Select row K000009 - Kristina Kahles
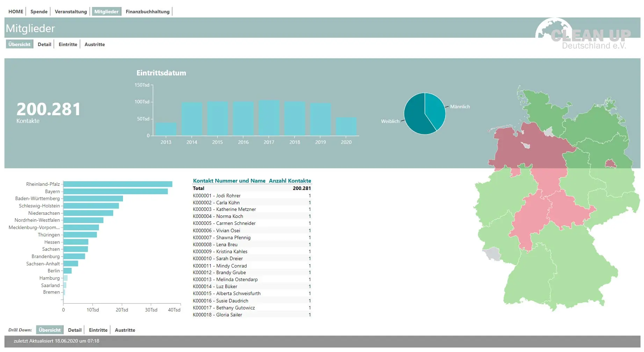Screen dimensions: 644x352 coord(252,251)
